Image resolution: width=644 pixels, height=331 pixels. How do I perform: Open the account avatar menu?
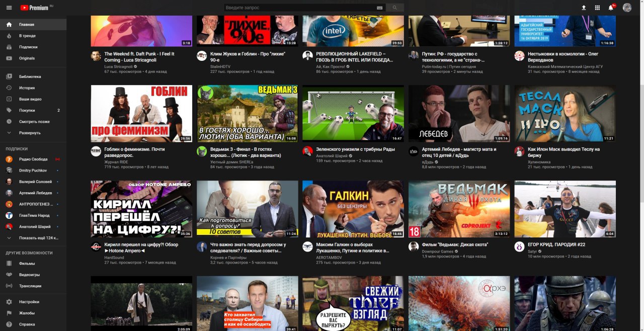click(627, 8)
